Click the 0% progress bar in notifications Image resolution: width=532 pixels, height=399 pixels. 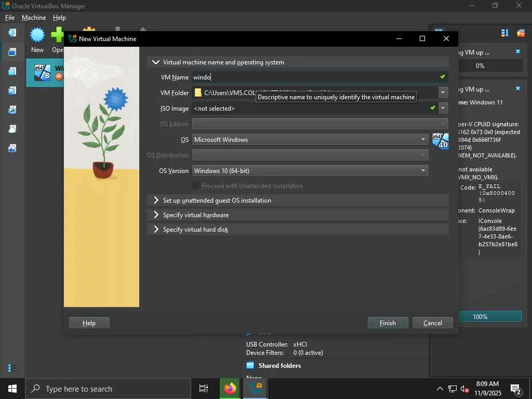[x=490, y=65]
